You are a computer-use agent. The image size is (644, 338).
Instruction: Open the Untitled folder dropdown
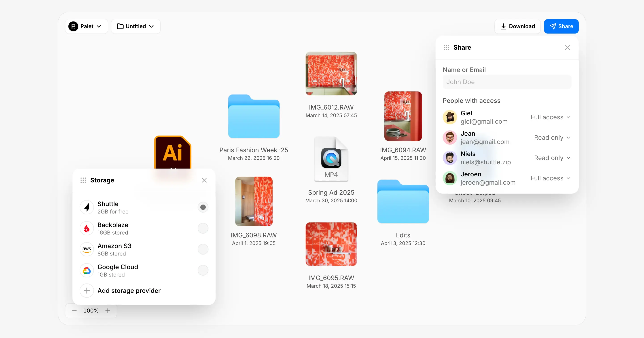point(136,26)
